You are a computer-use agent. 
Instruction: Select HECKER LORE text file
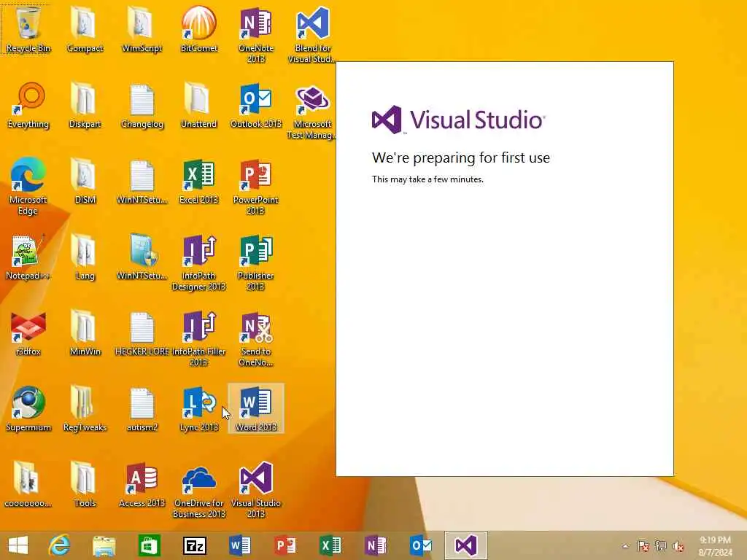pos(142,332)
